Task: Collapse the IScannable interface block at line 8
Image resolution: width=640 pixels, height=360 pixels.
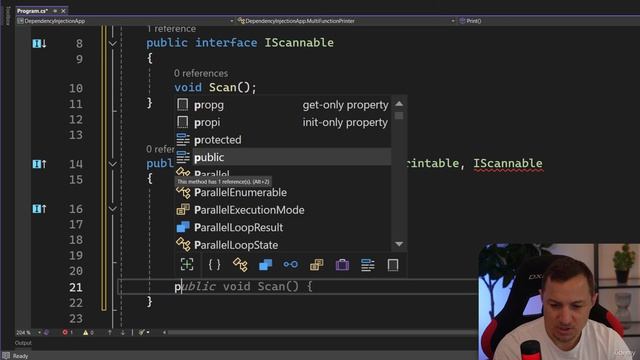Action: point(113,43)
